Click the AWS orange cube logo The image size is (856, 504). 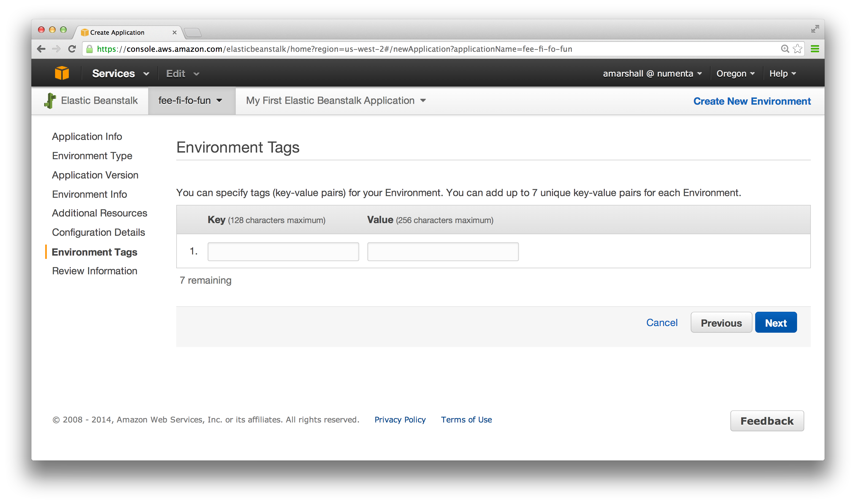coord(62,73)
